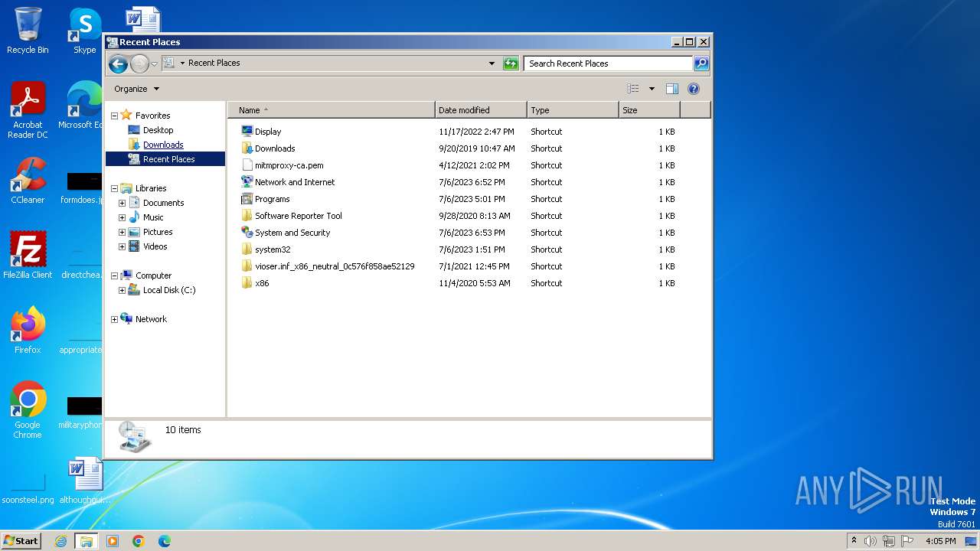Click the Recent Places address path
Viewport: 980px width, 551px height.
[x=214, y=63]
